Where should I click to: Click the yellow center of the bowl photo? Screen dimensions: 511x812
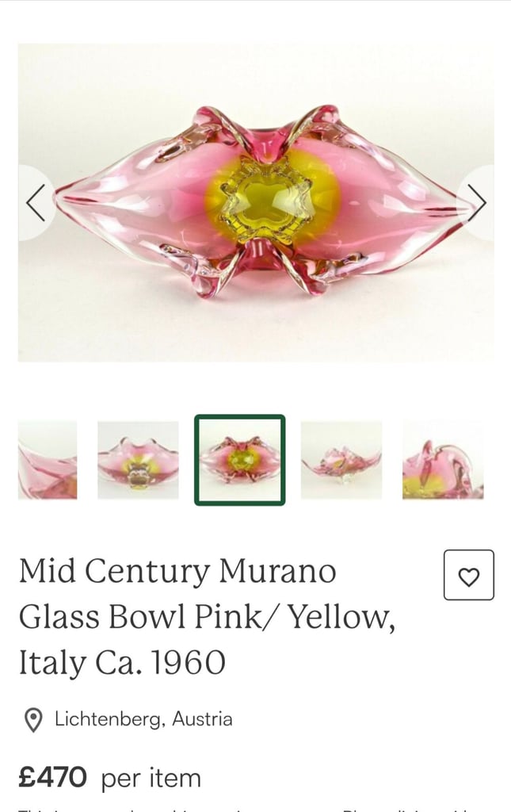click(265, 201)
